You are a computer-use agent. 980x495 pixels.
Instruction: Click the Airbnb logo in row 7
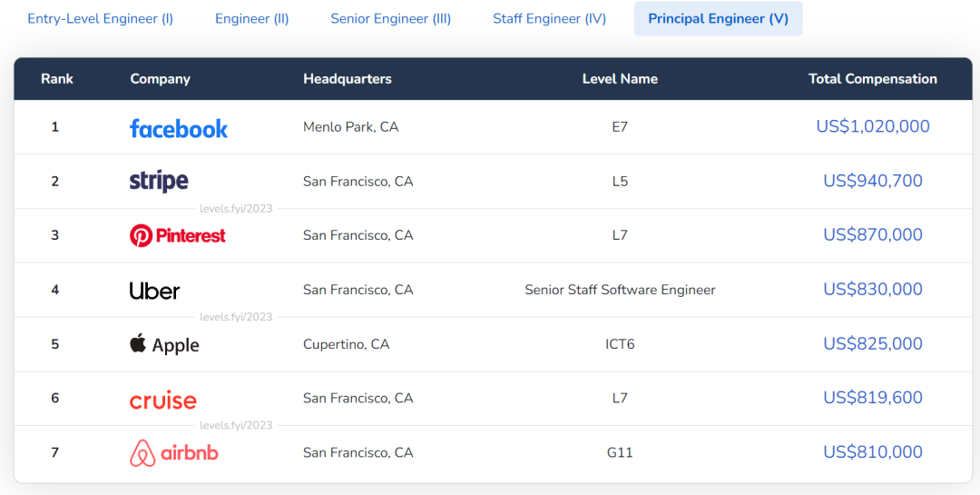(x=174, y=452)
